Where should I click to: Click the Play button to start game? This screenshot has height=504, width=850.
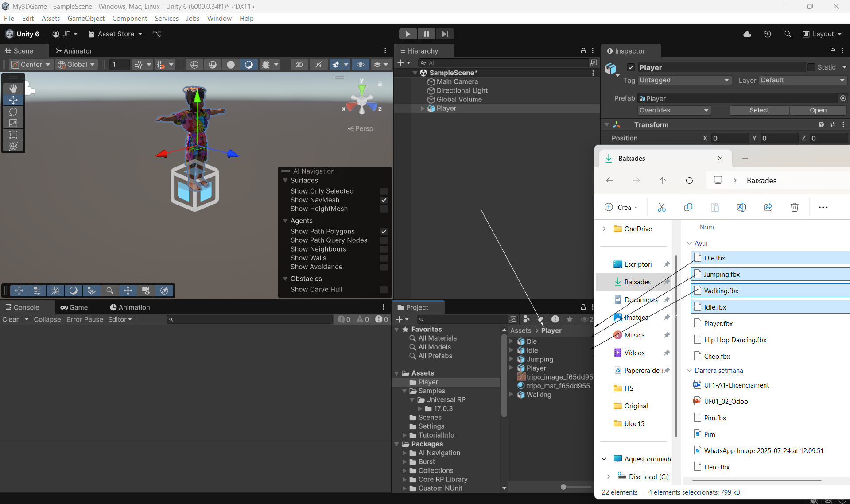click(407, 34)
